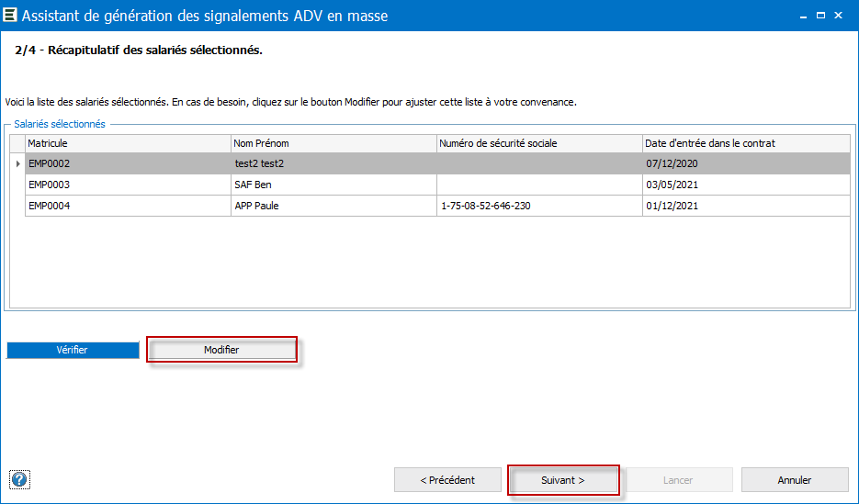
Task: Click the Vérifier button
Action: (x=73, y=350)
